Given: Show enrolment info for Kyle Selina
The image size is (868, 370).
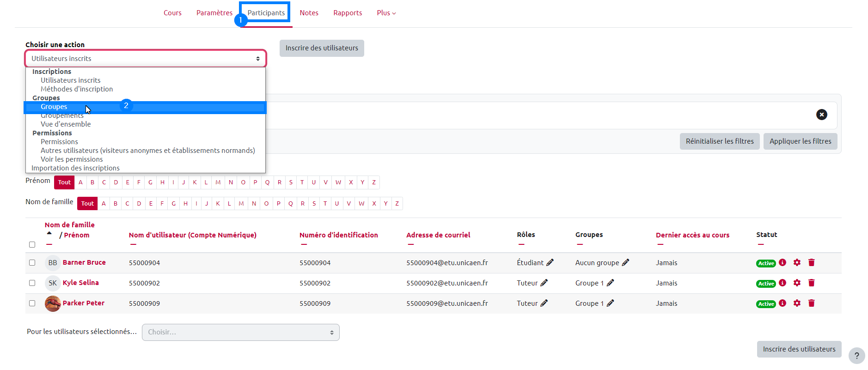Looking at the screenshot, I should coord(782,283).
